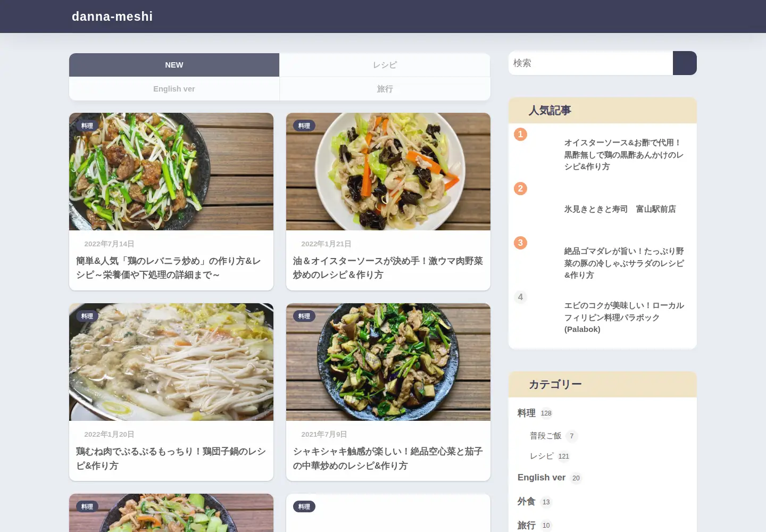This screenshot has width=766, height=532.
Task: Click the date 2021年7月9日
Action: point(324,434)
